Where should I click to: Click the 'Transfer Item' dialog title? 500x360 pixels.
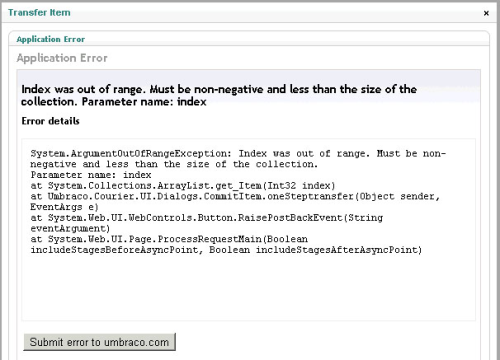coord(39,13)
